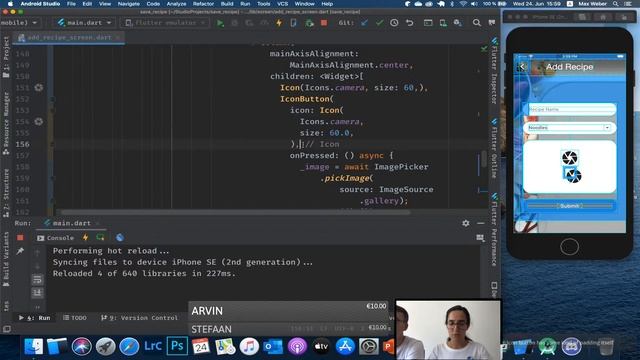Open the Resource Manager side panel
Screen dimensions: 640x360
point(6,122)
